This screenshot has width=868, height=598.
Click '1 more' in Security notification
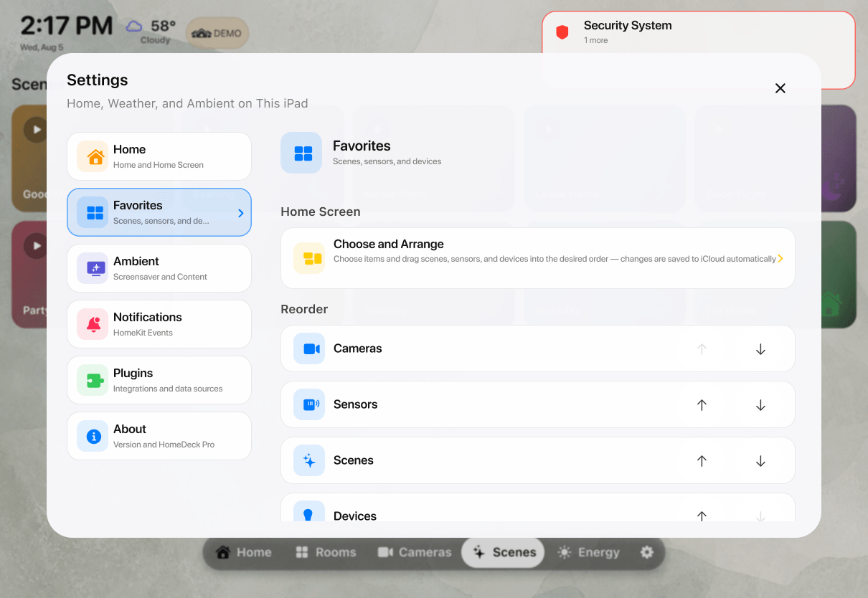[596, 40]
